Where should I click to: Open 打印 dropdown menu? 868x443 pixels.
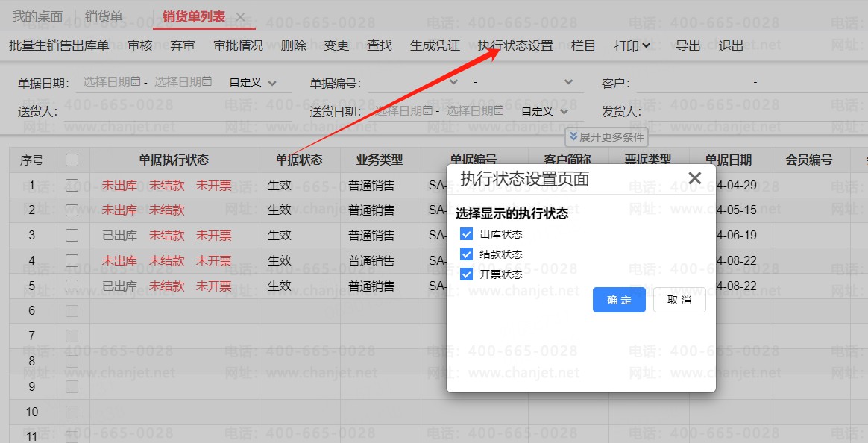(x=632, y=46)
